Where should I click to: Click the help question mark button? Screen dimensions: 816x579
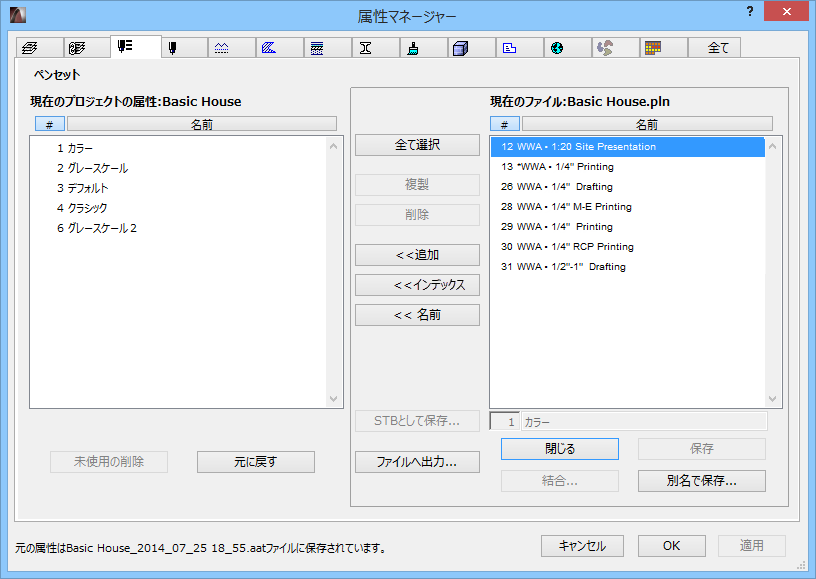749,11
